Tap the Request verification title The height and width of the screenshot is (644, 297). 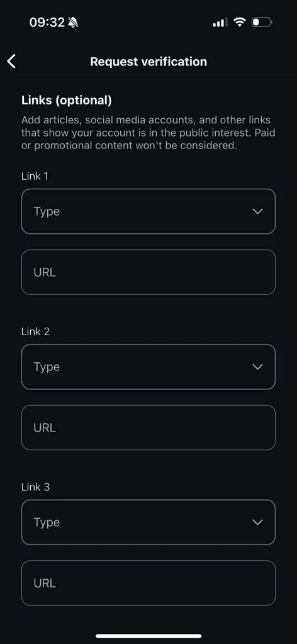[x=148, y=62]
